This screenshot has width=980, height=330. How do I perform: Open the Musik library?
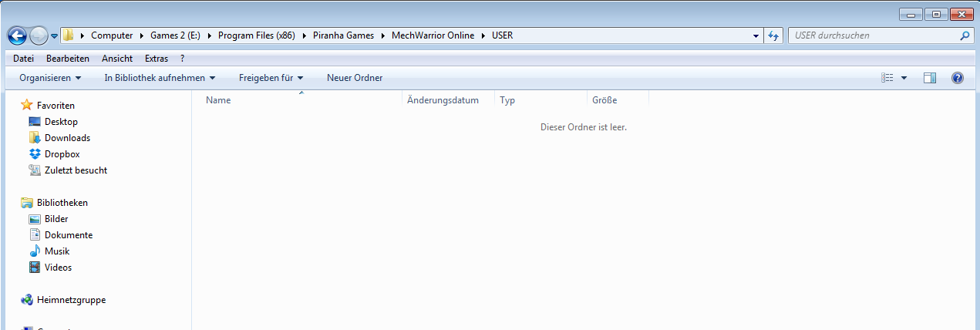[57, 251]
